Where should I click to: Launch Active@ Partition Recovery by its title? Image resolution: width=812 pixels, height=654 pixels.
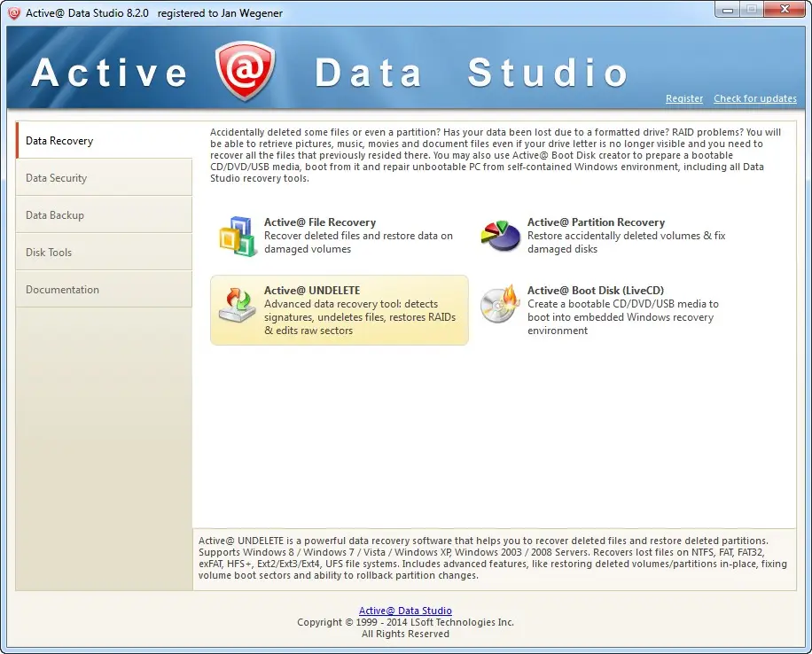pyautogui.click(x=596, y=222)
